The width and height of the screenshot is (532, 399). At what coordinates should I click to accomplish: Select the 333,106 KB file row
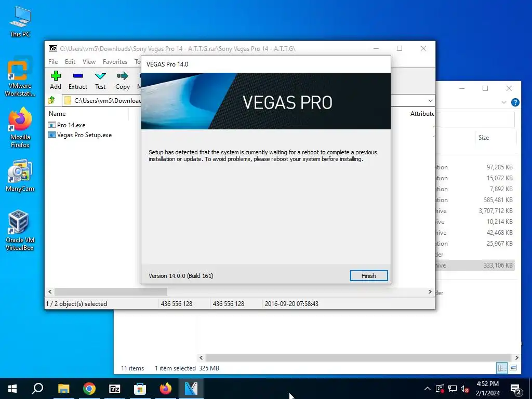(x=475, y=265)
